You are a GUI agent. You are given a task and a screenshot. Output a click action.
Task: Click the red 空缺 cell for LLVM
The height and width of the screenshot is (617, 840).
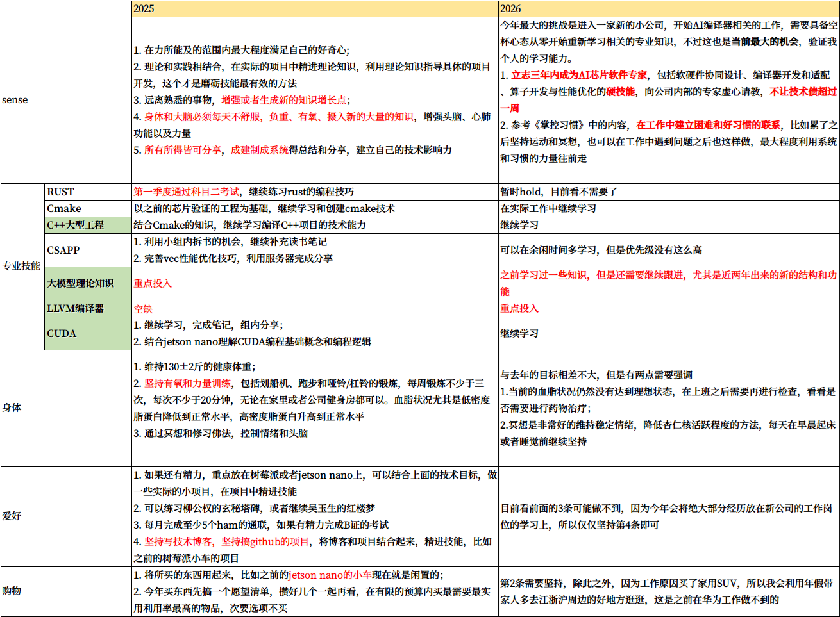pos(314,308)
